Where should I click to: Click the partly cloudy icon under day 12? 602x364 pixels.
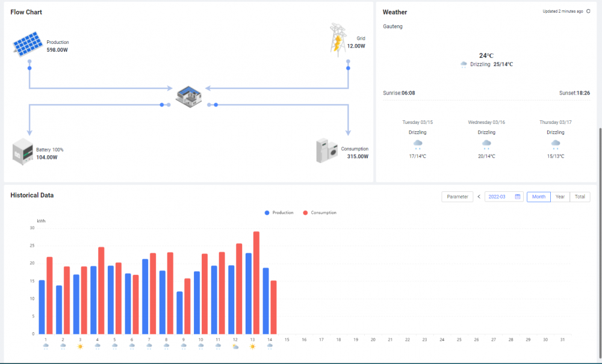[235, 347]
